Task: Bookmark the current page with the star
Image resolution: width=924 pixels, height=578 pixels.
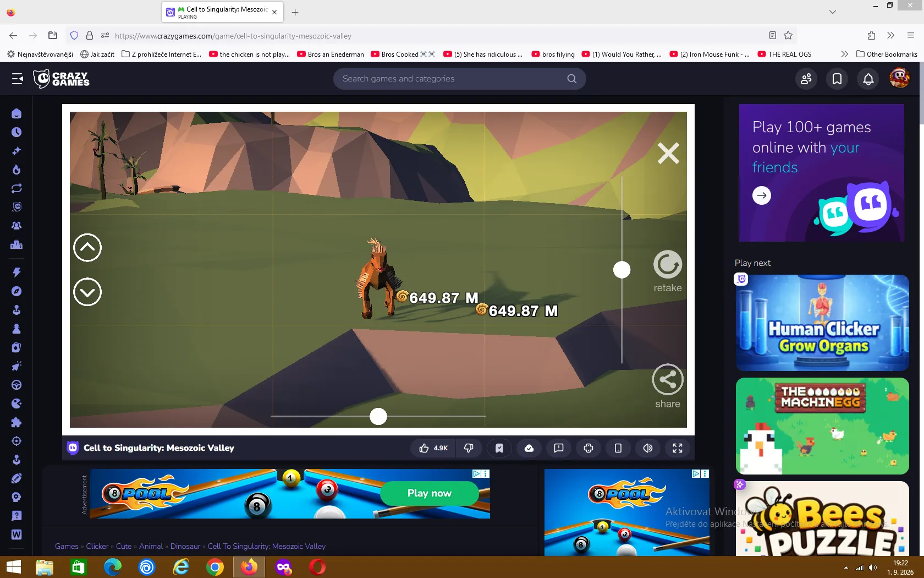Action: [788, 36]
